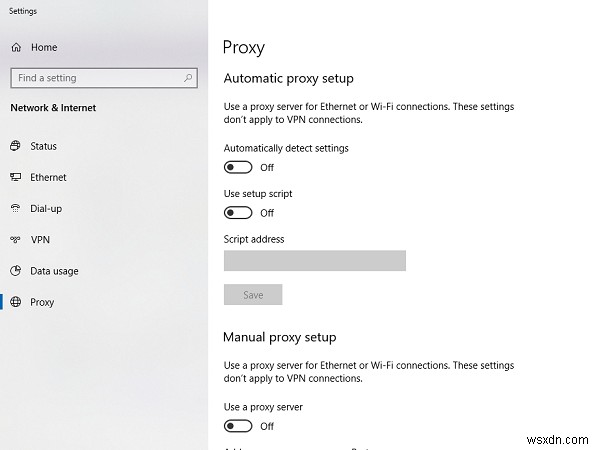Click the Dial-up icon

coord(16,208)
